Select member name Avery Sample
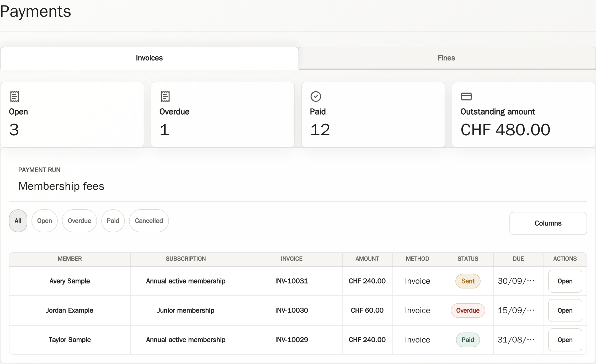The width and height of the screenshot is (596, 364). (70, 281)
